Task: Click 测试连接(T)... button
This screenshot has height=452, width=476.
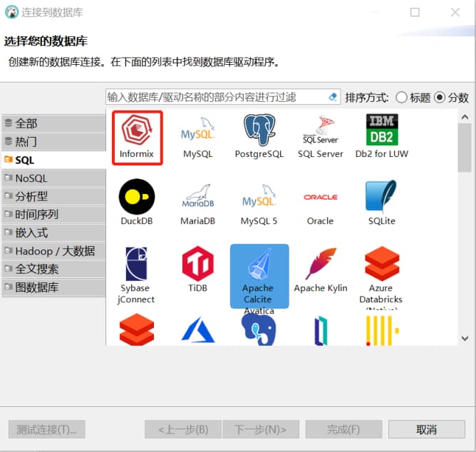Action: click(47, 429)
